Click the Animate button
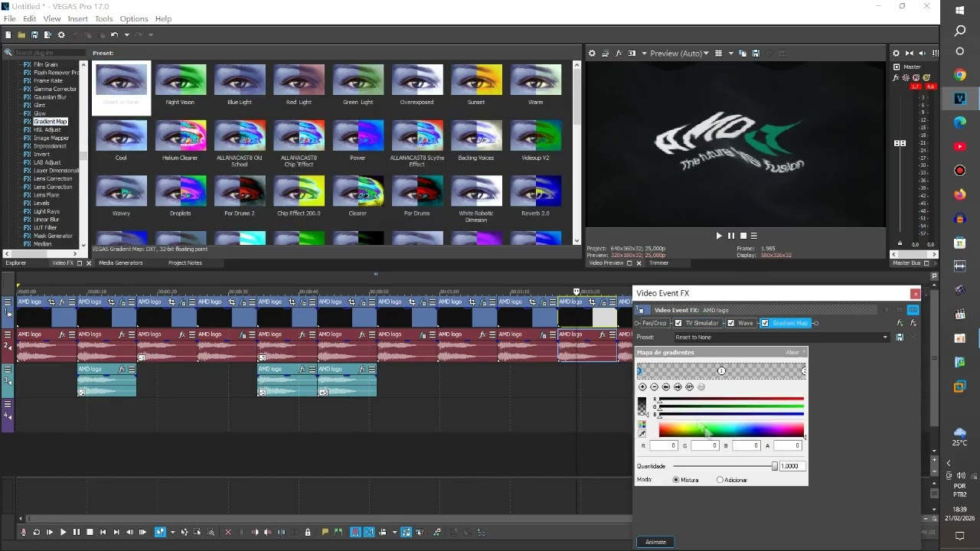980x551 pixels. [x=655, y=542]
